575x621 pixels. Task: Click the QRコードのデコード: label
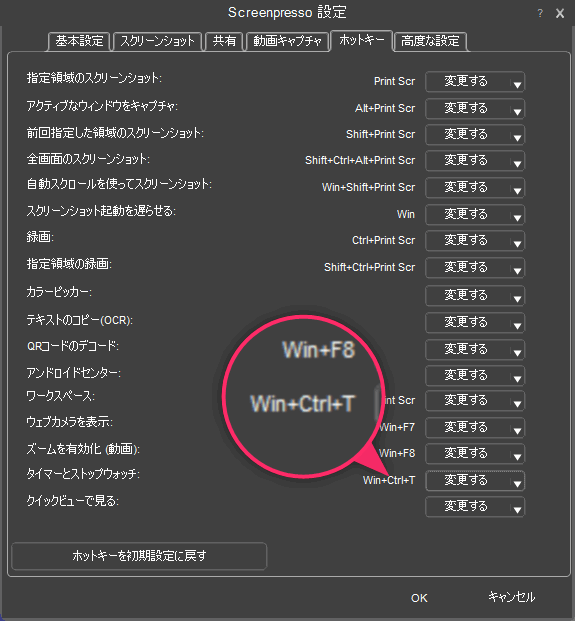pyautogui.click(x=73, y=346)
